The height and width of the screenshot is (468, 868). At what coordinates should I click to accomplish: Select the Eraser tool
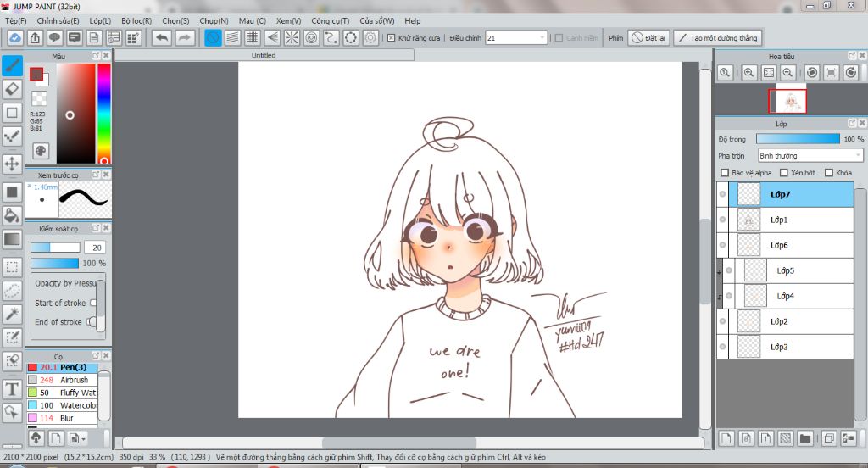12,89
